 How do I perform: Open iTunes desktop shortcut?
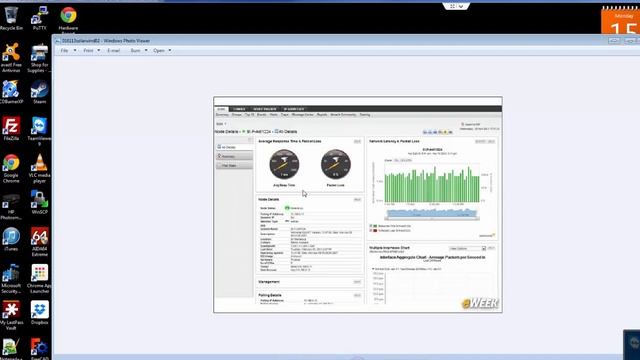[11, 239]
